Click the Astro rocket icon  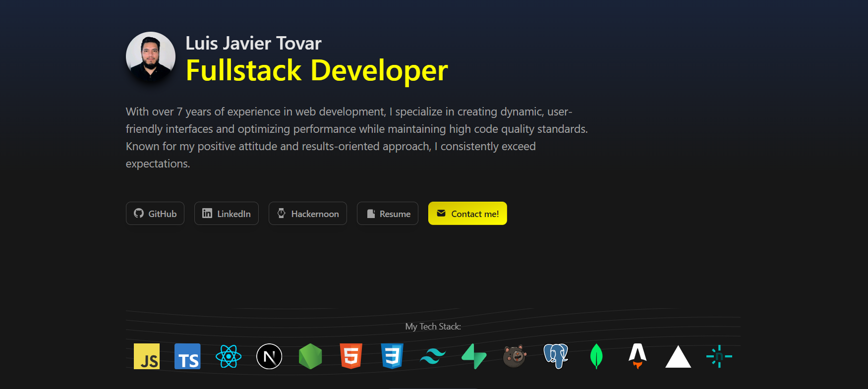637,356
